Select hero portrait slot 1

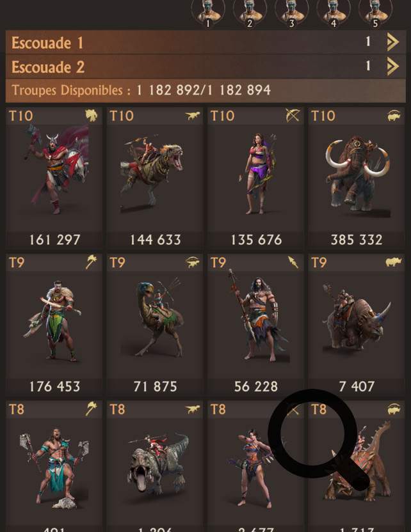(208, 13)
